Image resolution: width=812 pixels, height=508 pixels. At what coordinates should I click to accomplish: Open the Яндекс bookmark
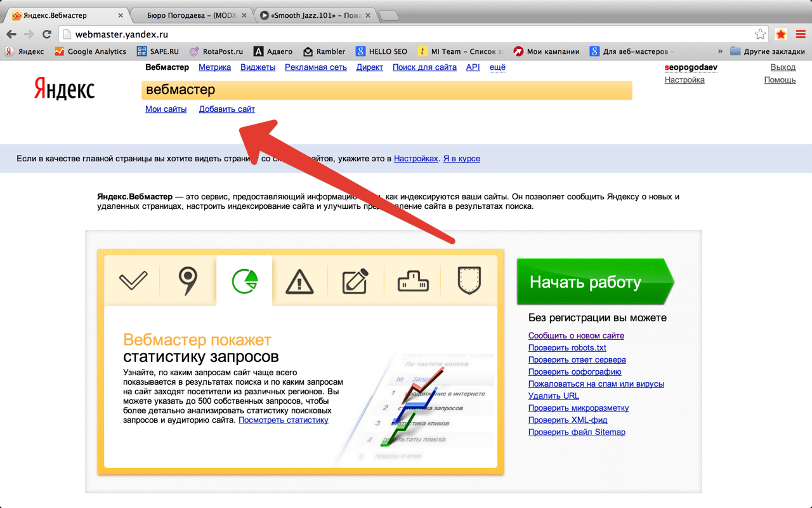[x=25, y=51]
